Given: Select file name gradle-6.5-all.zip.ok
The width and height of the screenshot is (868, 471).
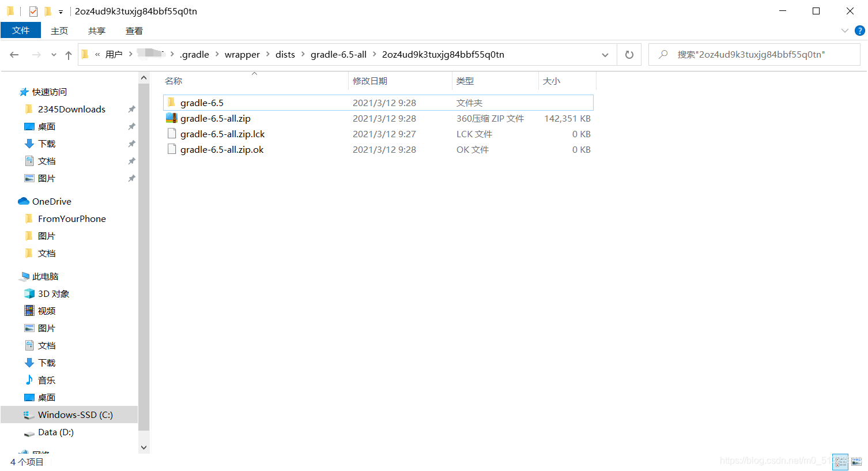Looking at the screenshot, I should pos(222,150).
